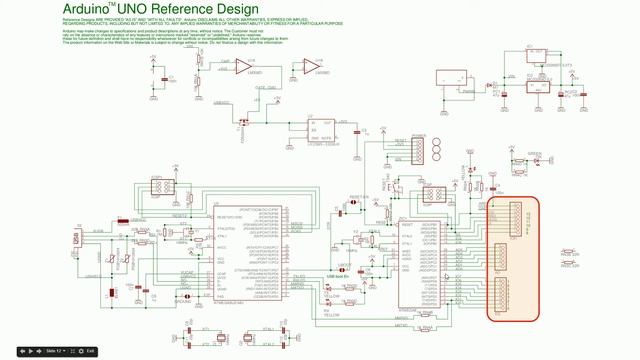The width and height of the screenshot is (640, 360).
Task: Toggle fullscreen mode in the presentation toolbar
Action: pyautogui.click(x=72, y=351)
